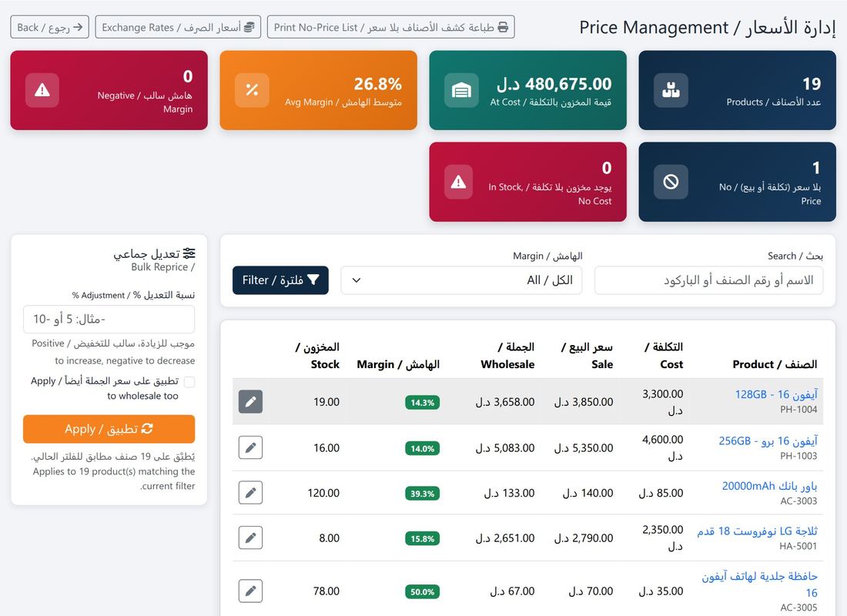
Task: Click the wholesale price 133.00 cell
Action: pos(509,493)
